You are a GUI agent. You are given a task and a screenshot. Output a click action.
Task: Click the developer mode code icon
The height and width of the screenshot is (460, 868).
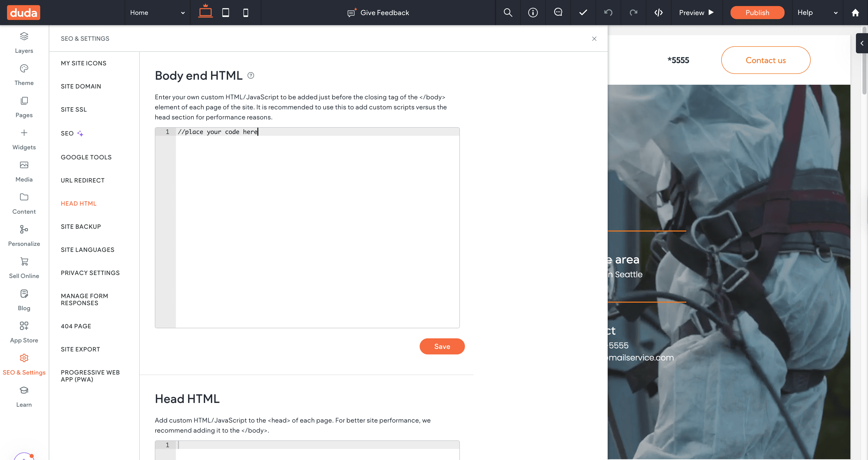(x=658, y=13)
